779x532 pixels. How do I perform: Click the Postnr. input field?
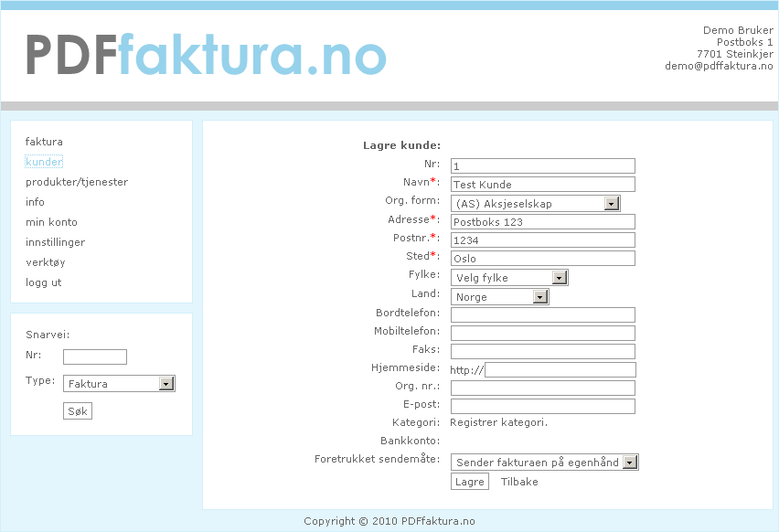tap(543, 239)
